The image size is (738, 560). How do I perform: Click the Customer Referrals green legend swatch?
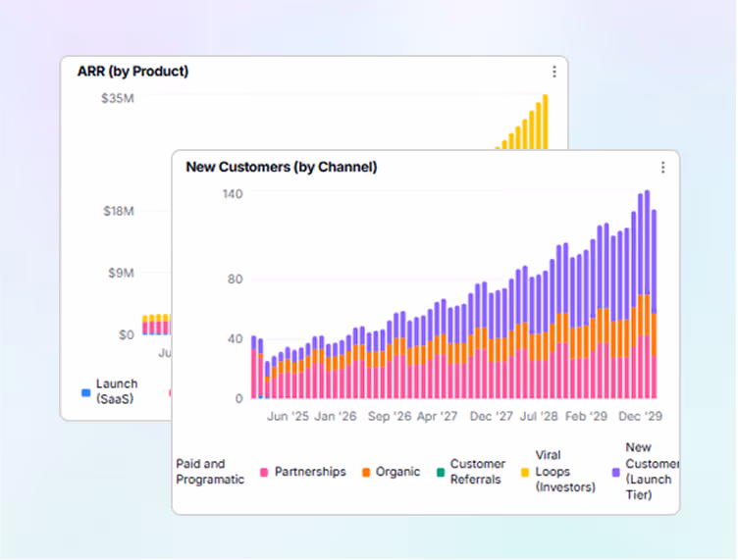pyautogui.click(x=441, y=473)
